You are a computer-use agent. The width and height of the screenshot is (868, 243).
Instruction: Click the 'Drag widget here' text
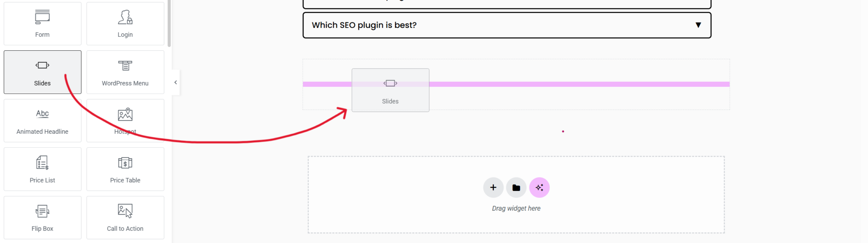pyautogui.click(x=516, y=208)
